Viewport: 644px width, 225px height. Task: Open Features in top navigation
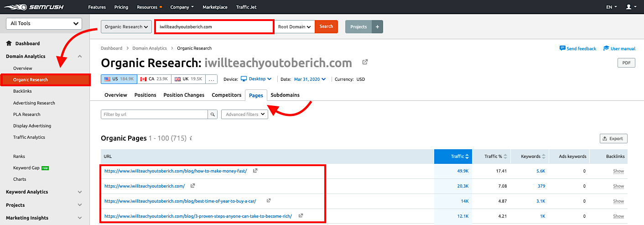[x=96, y=7]
